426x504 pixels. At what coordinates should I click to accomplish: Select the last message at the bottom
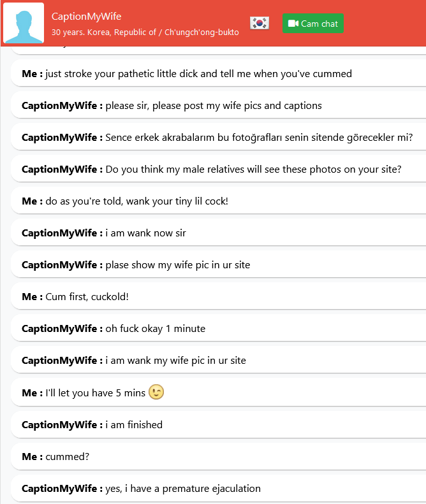[x=183, y=489]
